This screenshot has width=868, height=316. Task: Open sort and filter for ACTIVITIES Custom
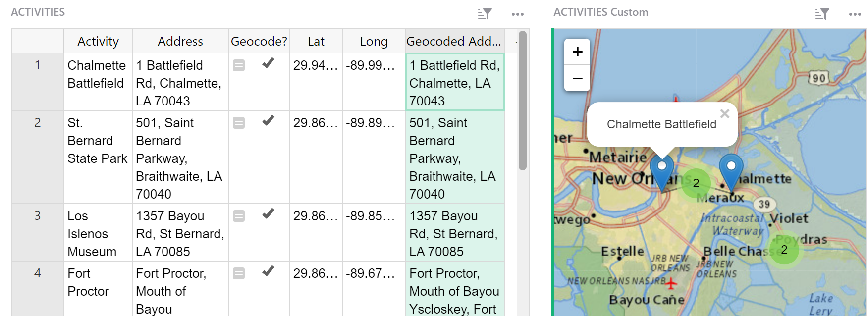pos(821,14)
